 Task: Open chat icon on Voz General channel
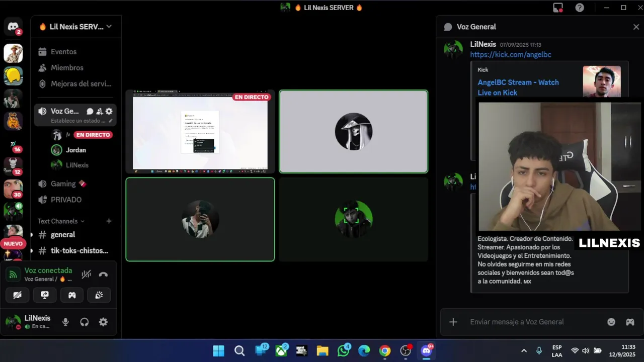click(90, 112)
